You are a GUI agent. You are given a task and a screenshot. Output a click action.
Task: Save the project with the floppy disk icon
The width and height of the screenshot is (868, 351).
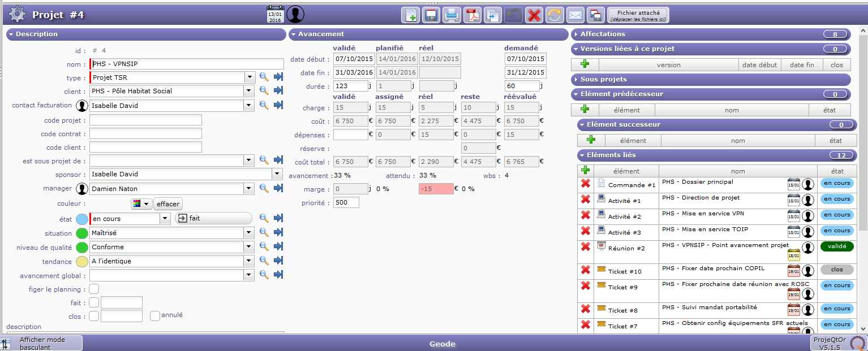431,15
